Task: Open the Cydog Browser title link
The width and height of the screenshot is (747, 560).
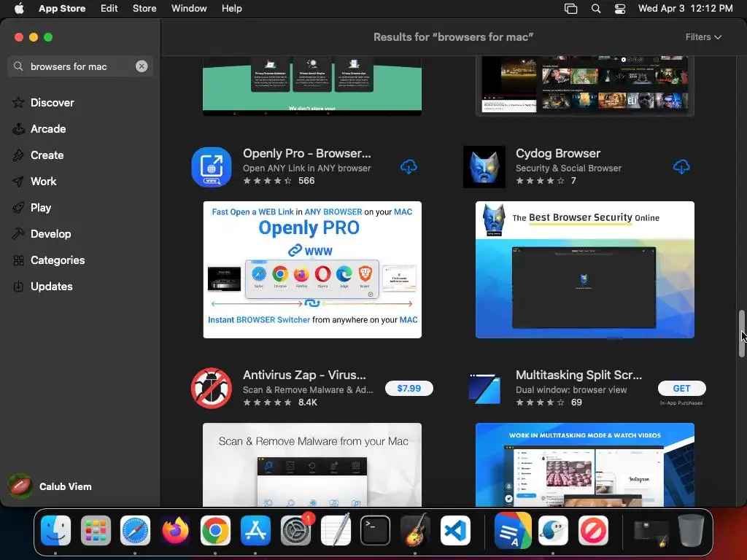Action: (x=558, y=153)
